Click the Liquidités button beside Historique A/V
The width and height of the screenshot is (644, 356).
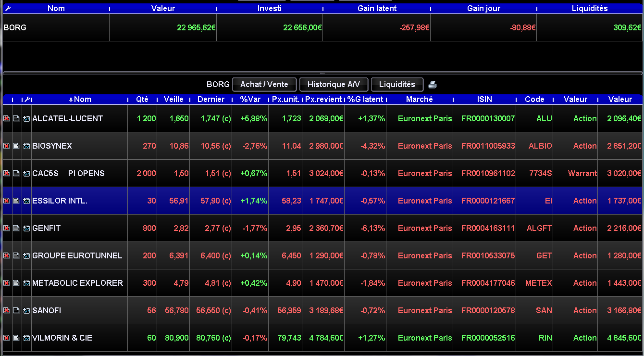(397, 84)
